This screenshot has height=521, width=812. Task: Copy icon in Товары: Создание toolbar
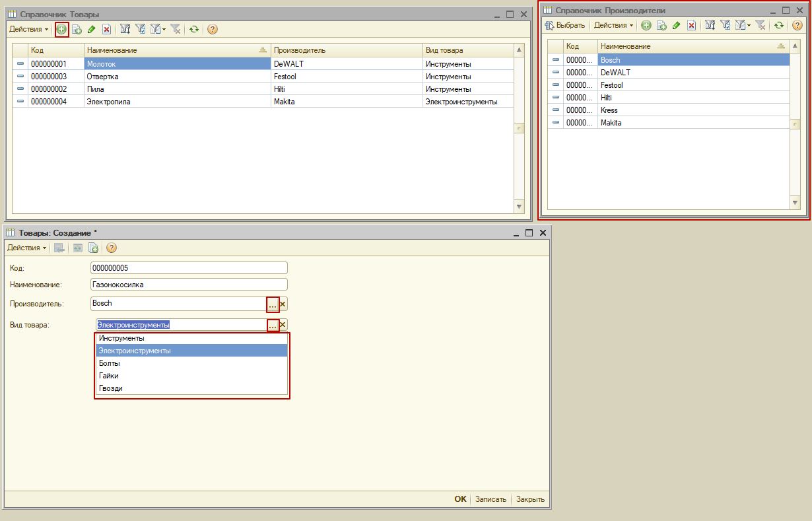[x=93, y=248]
